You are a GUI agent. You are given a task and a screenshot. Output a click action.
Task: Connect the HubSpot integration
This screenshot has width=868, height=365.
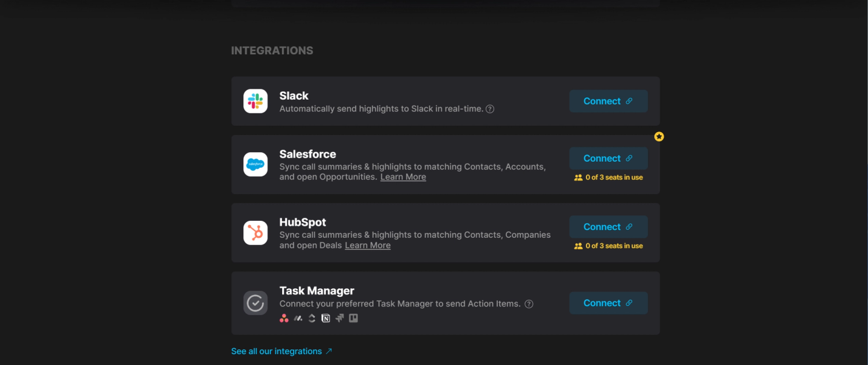pos(608,227)
